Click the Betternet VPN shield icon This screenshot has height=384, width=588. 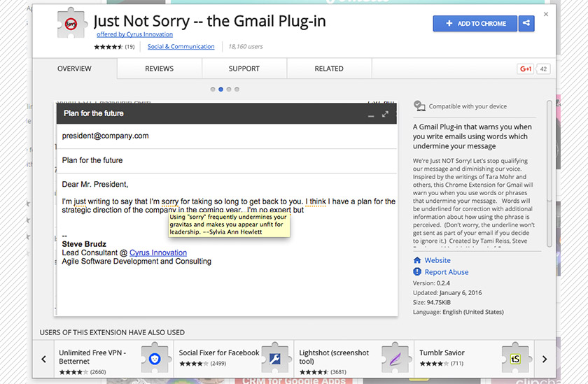(155, 359)
